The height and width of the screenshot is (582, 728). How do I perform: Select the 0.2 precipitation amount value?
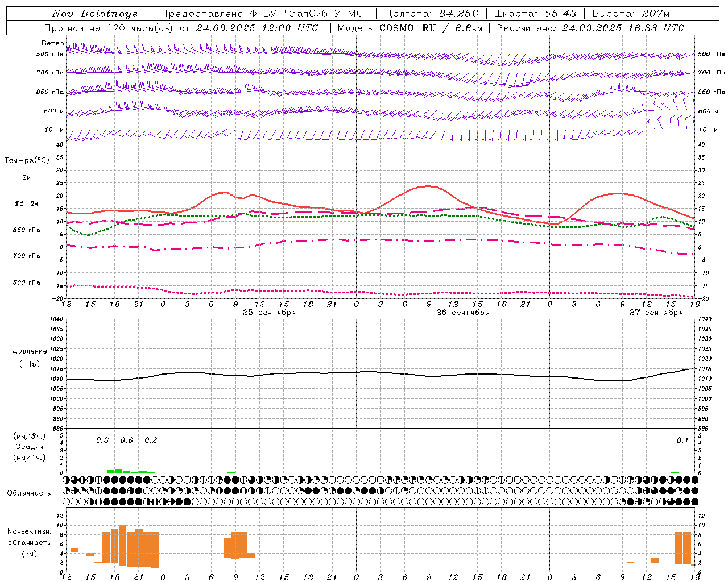[151, 440]
